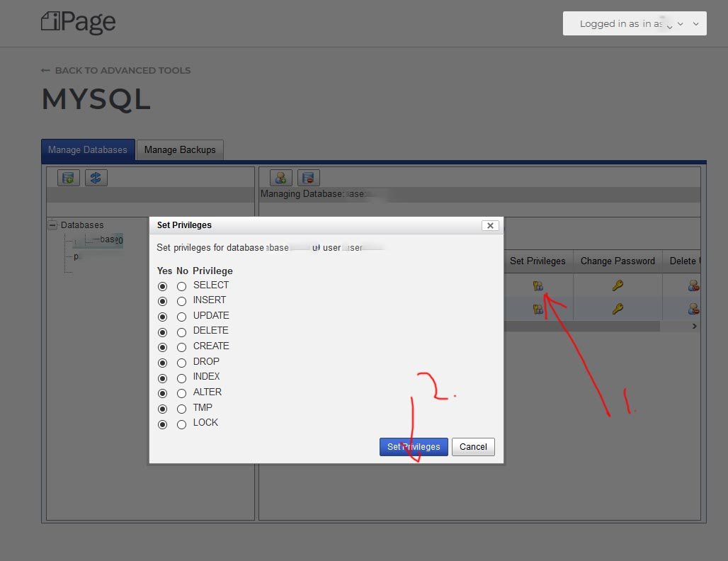Viewport: 728px width, 561px height.
Task: Click the MYSQL page heading
Action: (96, 99)
